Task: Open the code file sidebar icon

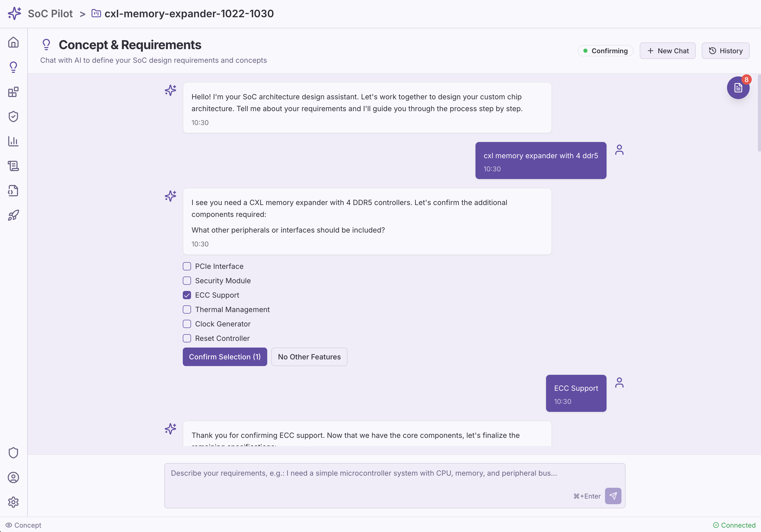Action: click(13, 191)
